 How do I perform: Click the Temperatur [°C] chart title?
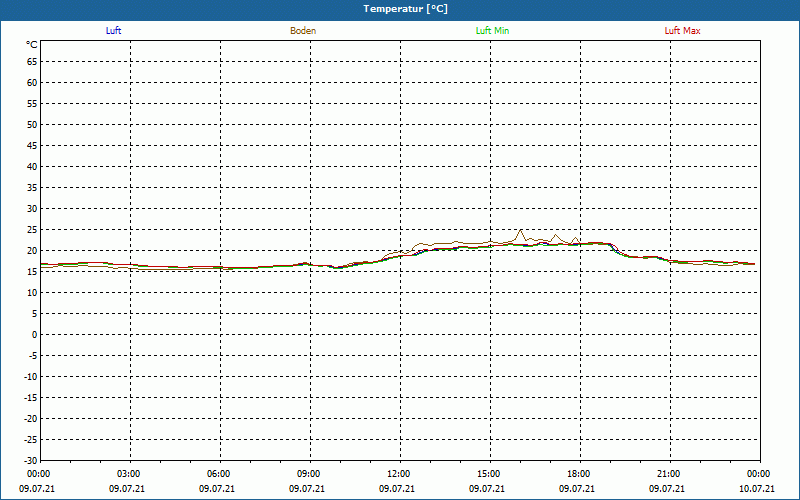click(406, 9)
